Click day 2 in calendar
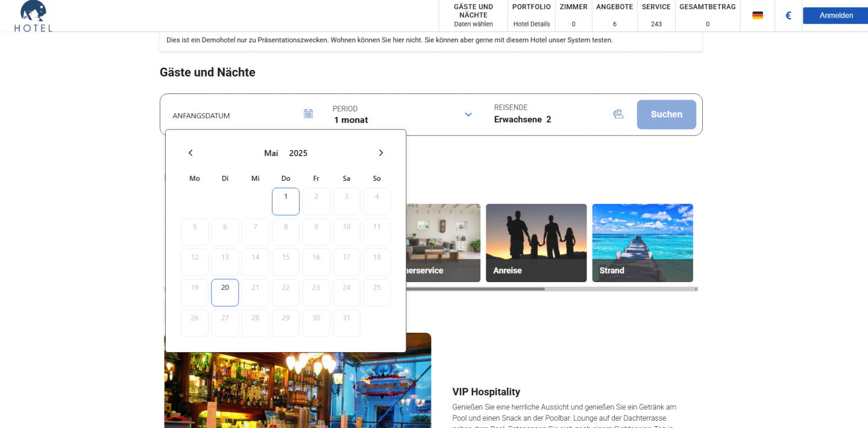Screen dimensions: 868x428 [316, 201]
